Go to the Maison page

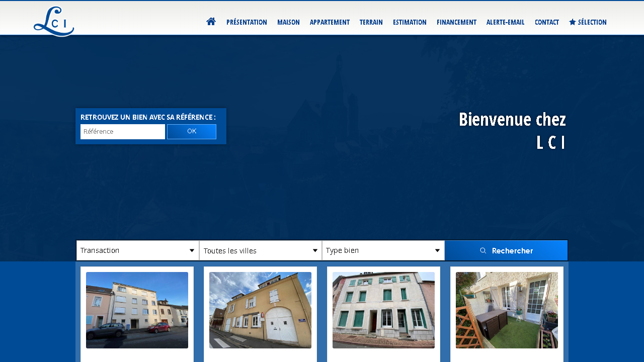(288, 22)
